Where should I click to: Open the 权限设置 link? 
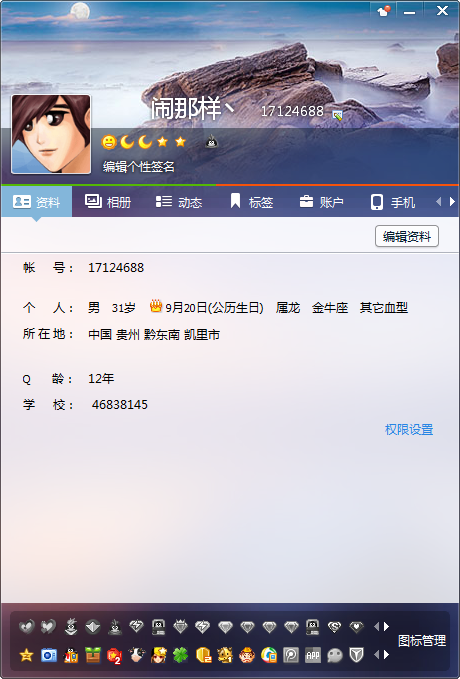pos(409,430)
